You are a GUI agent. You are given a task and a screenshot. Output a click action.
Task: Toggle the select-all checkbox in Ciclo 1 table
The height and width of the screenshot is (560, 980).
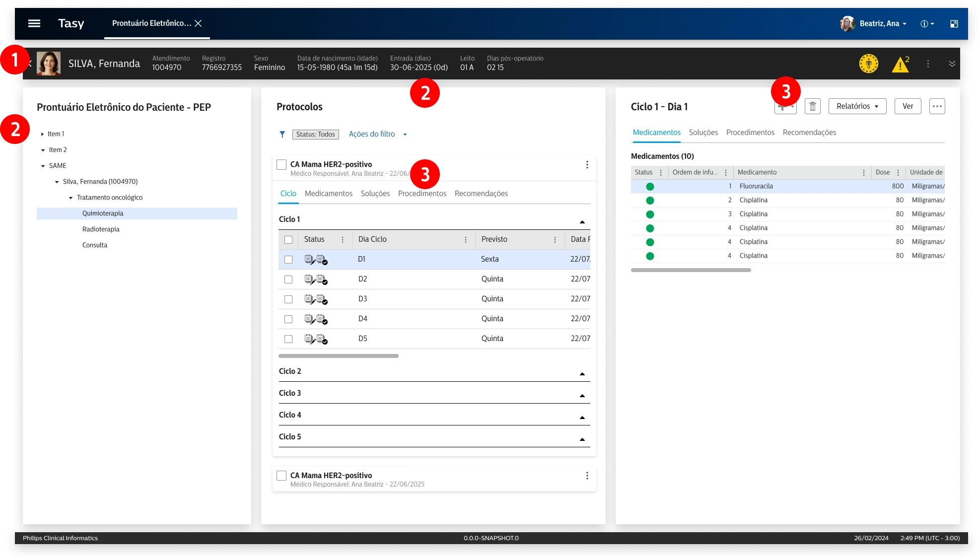point(288,240)
